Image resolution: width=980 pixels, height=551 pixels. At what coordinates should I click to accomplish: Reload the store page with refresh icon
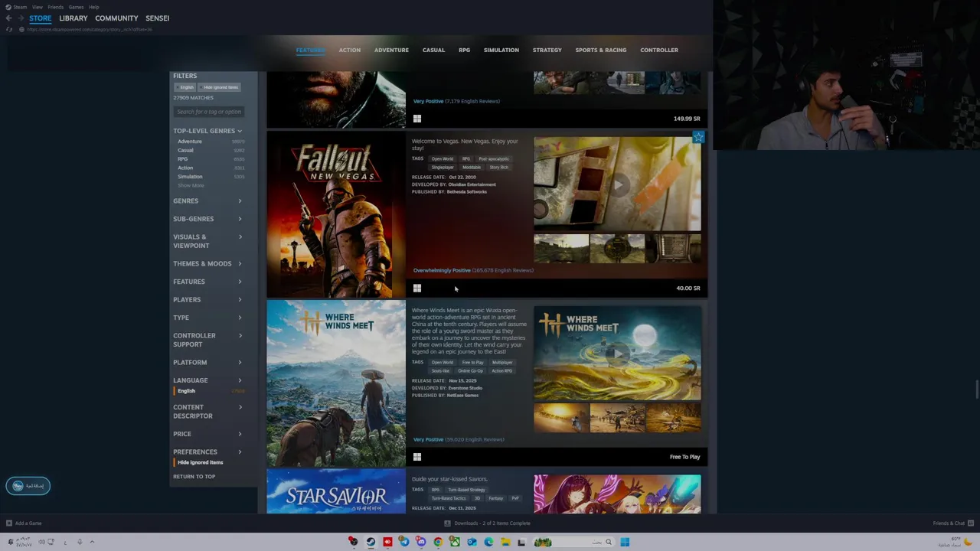tap(9, 29)
